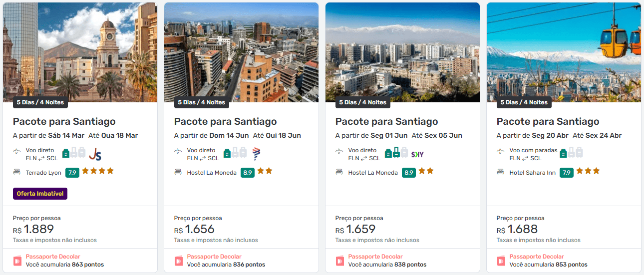Click the baggage icons beside the SKY logo

[x=396, y=153]
